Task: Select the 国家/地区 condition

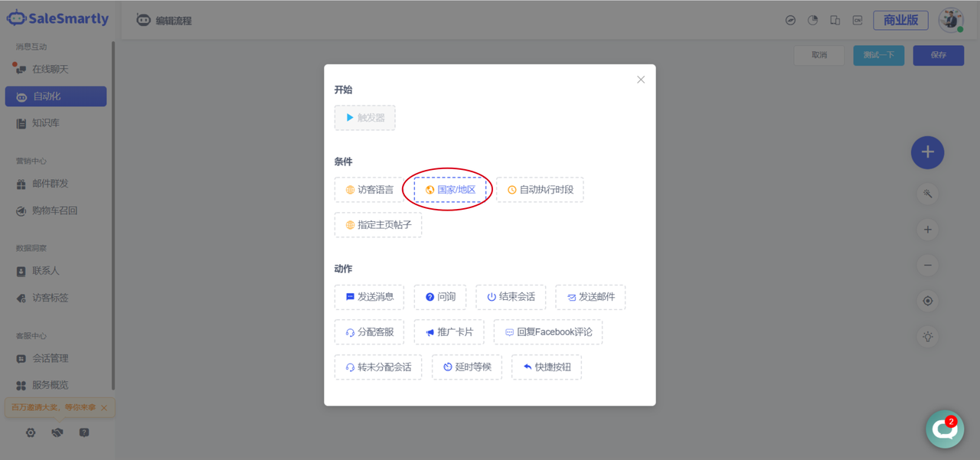Action: pos(450,190)
